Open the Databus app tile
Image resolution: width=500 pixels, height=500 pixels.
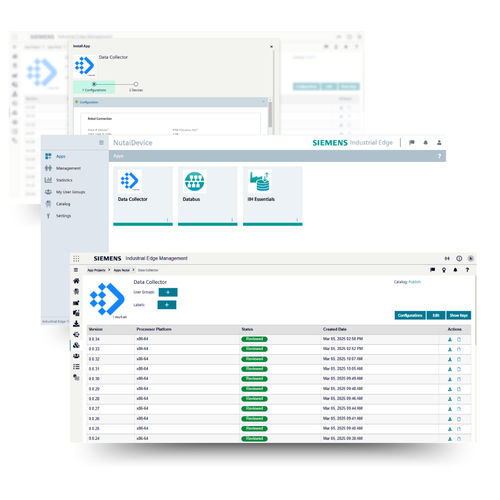point(208,196)
